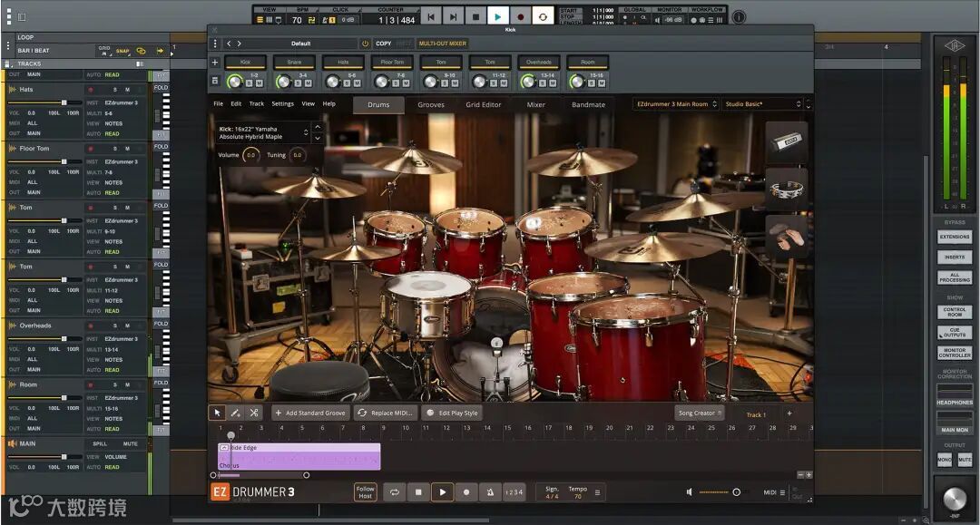Solo the Snare output channel
Image resolution: width=980 pixels, height=525 pixels.
pos(299,83)
